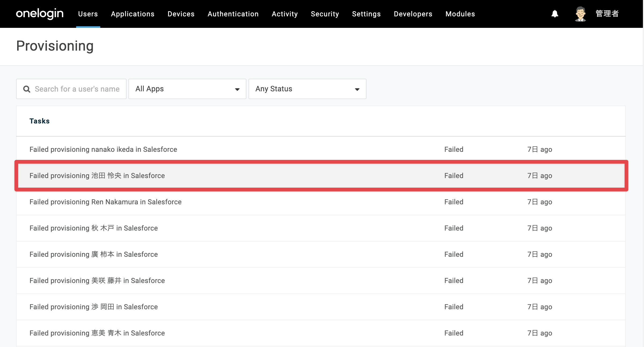Image resolution: width=644 pixels, height=347 pixels.
Task: Click the OneLogin logo
Action: coord(40,14)
